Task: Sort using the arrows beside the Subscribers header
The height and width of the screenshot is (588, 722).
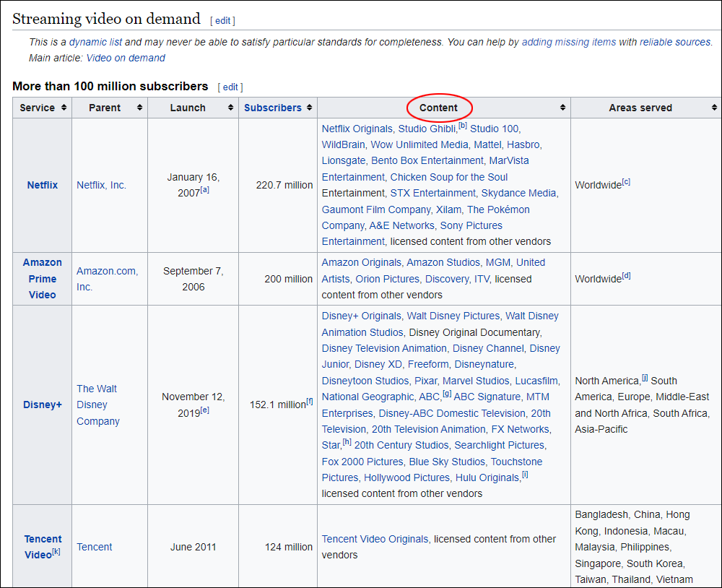Action: click(x=310, y=108)
